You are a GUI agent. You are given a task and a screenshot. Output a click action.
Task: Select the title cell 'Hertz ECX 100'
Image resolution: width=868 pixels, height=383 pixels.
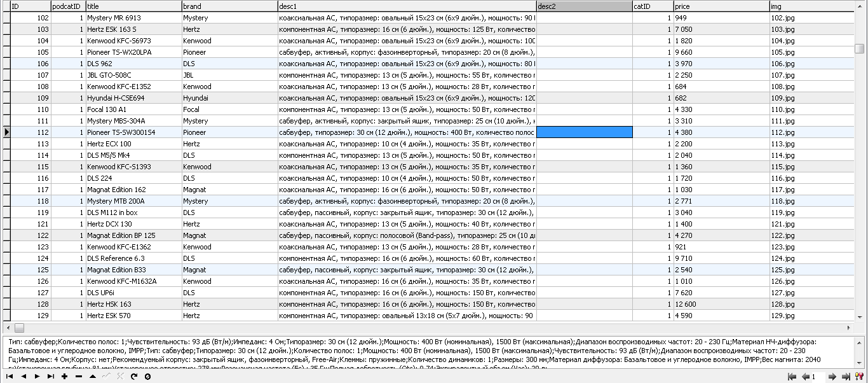(133, 143)
